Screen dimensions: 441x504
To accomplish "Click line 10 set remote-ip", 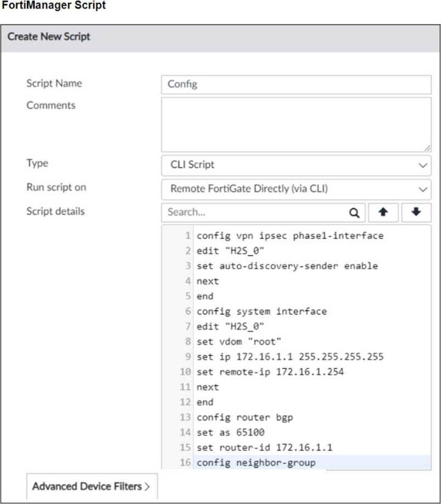I will tap(270, 372).
